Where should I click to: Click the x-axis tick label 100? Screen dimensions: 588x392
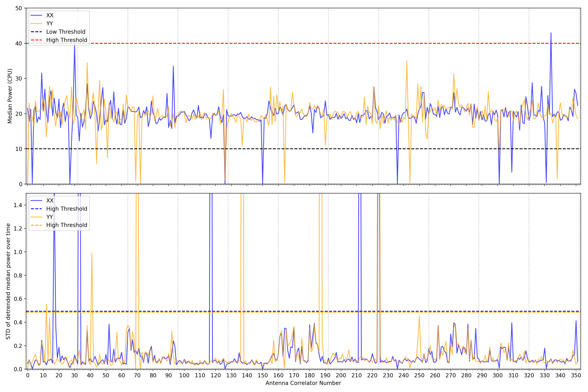(x=184, y=376)
